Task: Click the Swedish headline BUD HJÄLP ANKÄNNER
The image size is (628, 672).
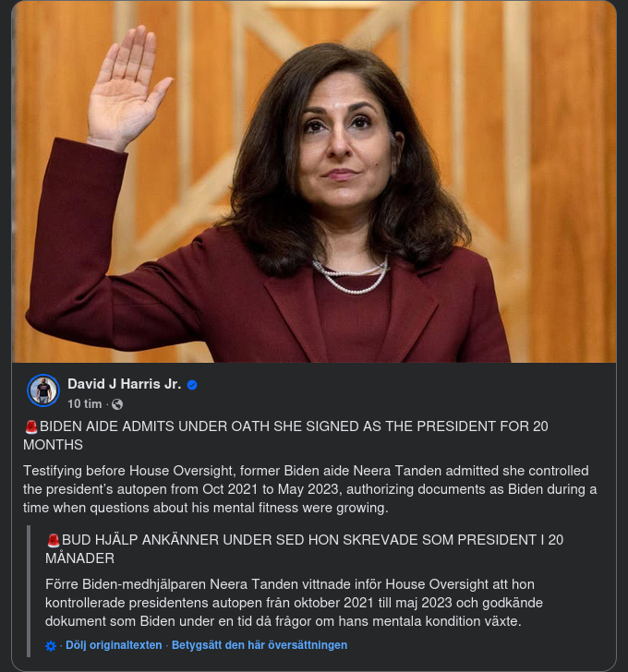Action: pyautogui.click(x=305, y=549)
